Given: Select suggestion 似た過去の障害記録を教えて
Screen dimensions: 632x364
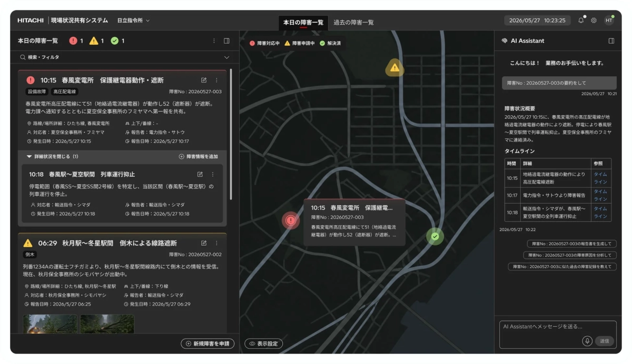Looking at the screenshot, I should (x=562, y=267).
